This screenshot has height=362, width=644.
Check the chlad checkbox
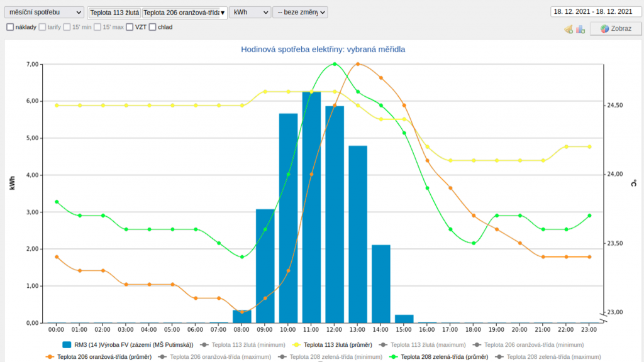tap(152, 27)
